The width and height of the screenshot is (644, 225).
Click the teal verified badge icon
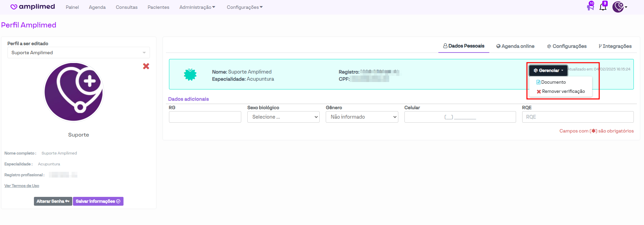tap(190, 75)
